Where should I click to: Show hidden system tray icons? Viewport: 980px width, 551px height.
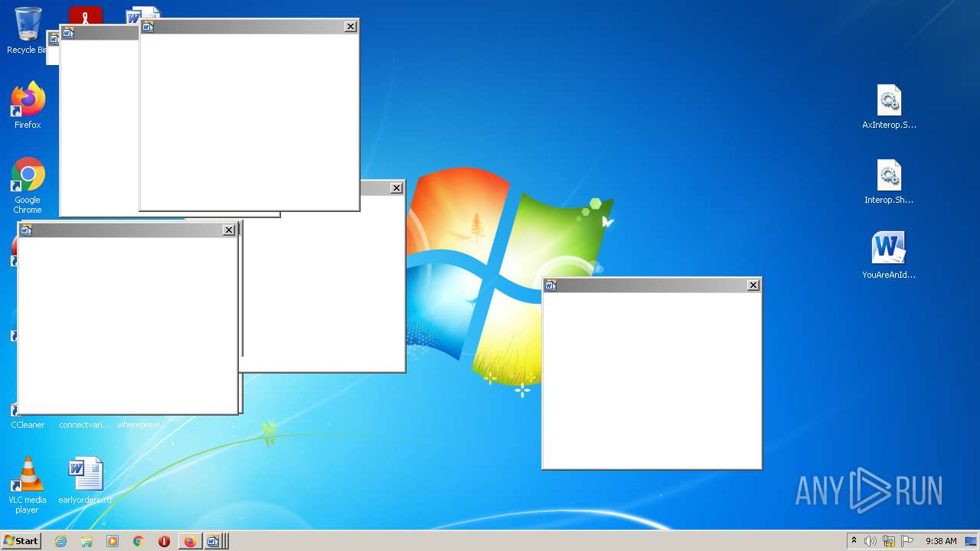[854, 541]
